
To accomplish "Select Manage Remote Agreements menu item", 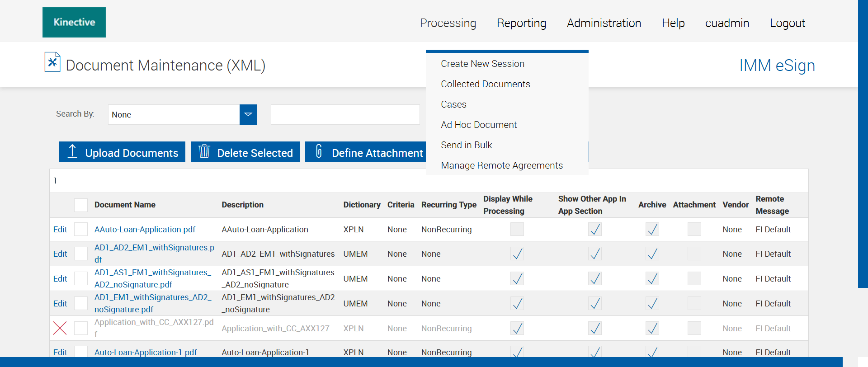I will pyautogui.click(x=501, y=165).
